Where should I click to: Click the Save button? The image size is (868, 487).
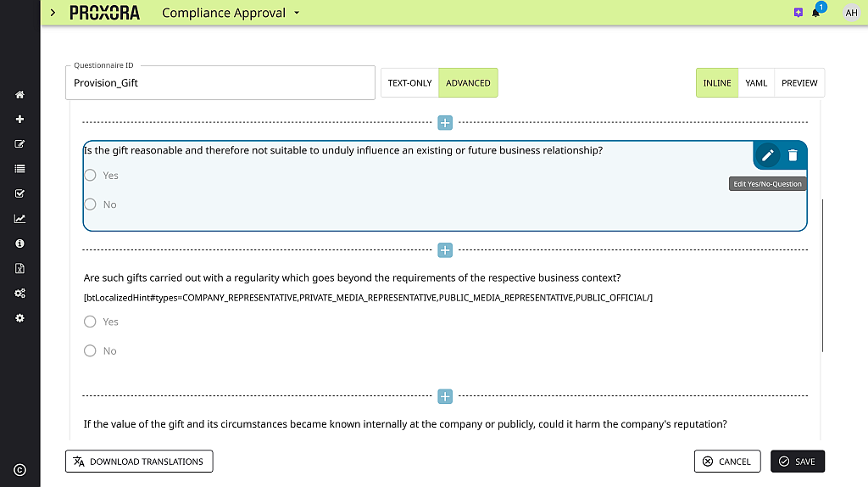pos(797,462)
